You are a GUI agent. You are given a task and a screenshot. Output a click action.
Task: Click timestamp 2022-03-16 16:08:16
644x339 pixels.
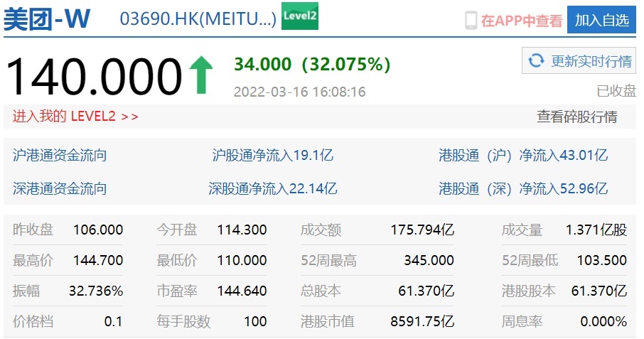coord(300,92)
